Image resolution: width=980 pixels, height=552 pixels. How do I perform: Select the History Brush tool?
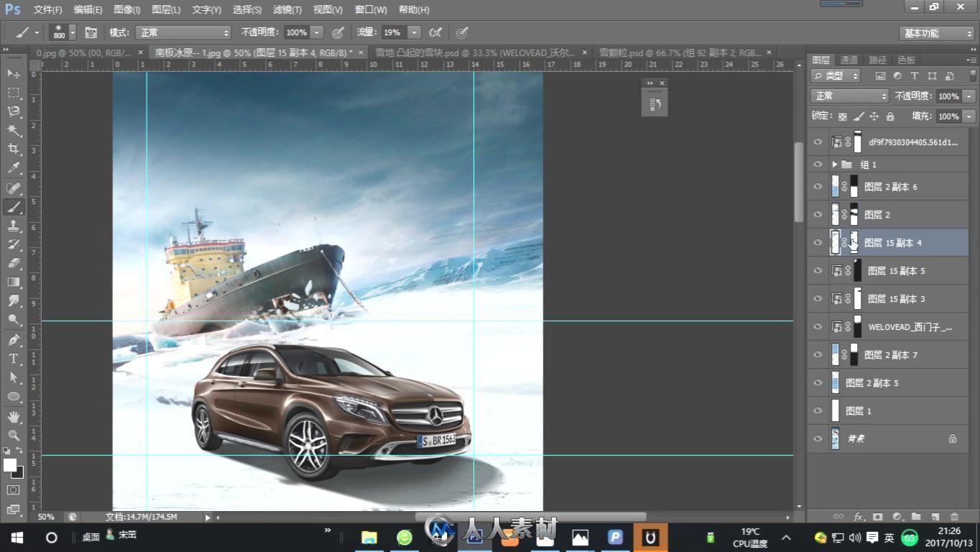[13, 244]
